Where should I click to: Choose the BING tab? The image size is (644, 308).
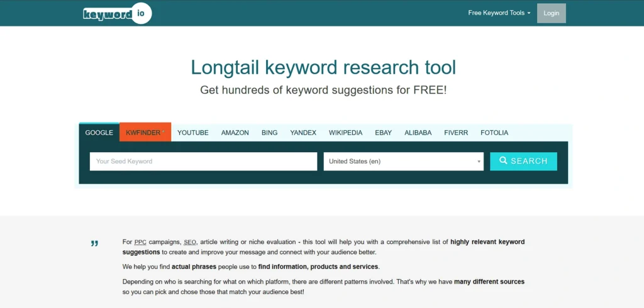pyautogui.click(x=269, y=133)
